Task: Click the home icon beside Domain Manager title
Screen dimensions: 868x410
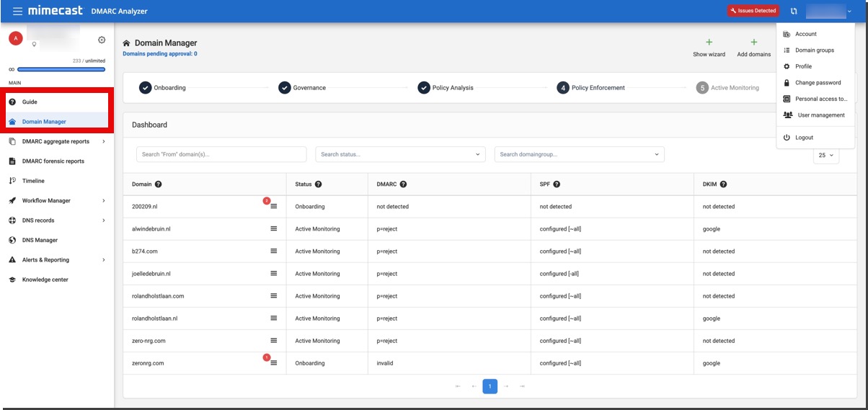Action: 127,43
